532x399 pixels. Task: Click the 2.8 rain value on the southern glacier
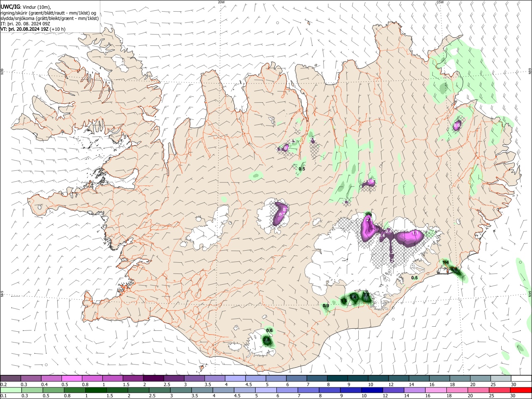(267, 340)
